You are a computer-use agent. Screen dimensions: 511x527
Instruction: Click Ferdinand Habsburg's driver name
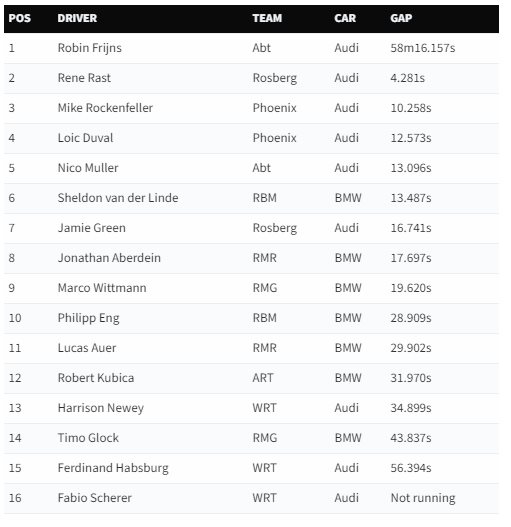click(113, 468)
